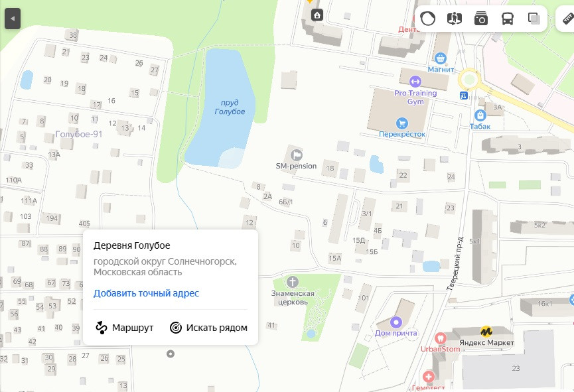Viewport: 574px width, 392px height.
Task: Open the Яндекс Маркет yellow icon
Action: tap(486, 332)
